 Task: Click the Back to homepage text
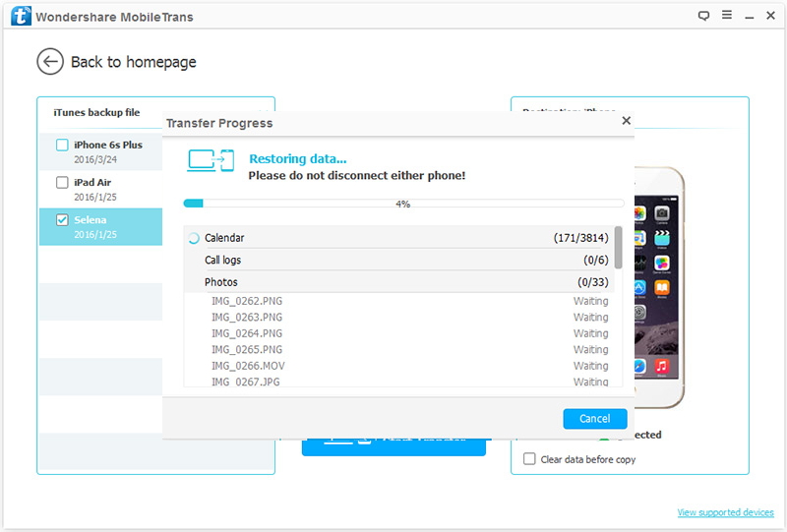(134, 62)
